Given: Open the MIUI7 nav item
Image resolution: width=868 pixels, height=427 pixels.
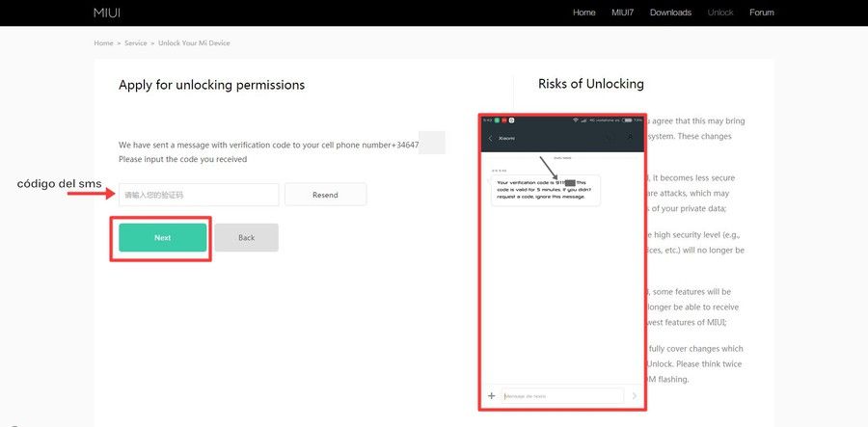Looking at the screenshot, I should (x=623, y=13).
